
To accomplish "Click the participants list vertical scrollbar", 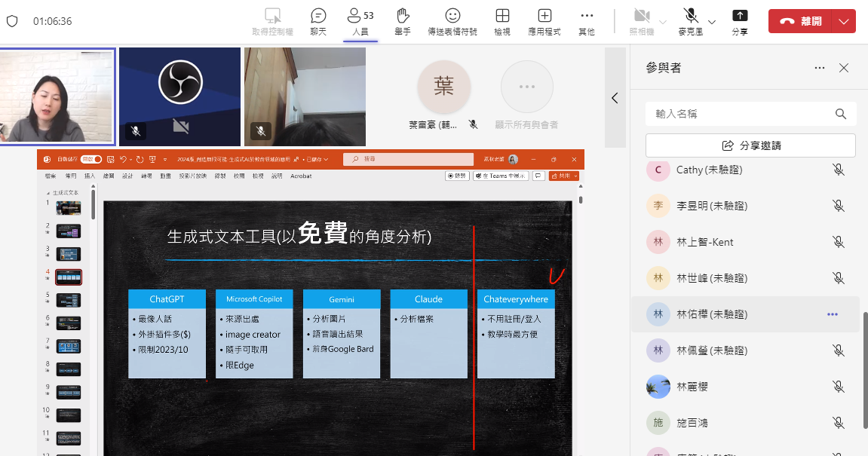I will point(864,369).
